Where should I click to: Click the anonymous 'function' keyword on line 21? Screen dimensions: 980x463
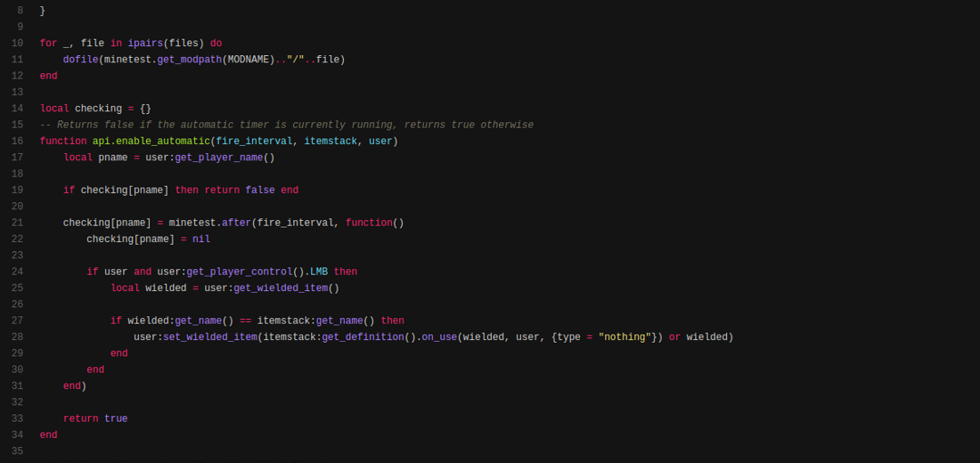369,223
